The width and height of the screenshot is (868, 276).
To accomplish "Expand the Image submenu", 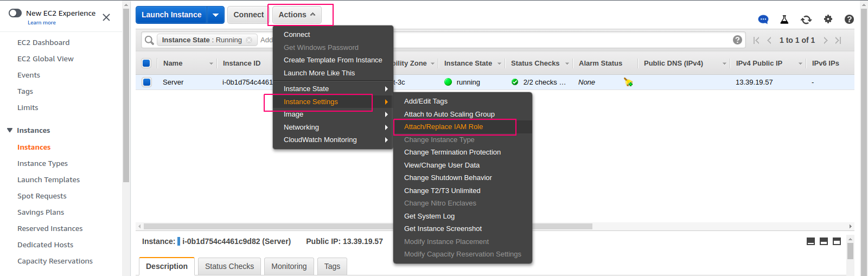I will 333,114.
